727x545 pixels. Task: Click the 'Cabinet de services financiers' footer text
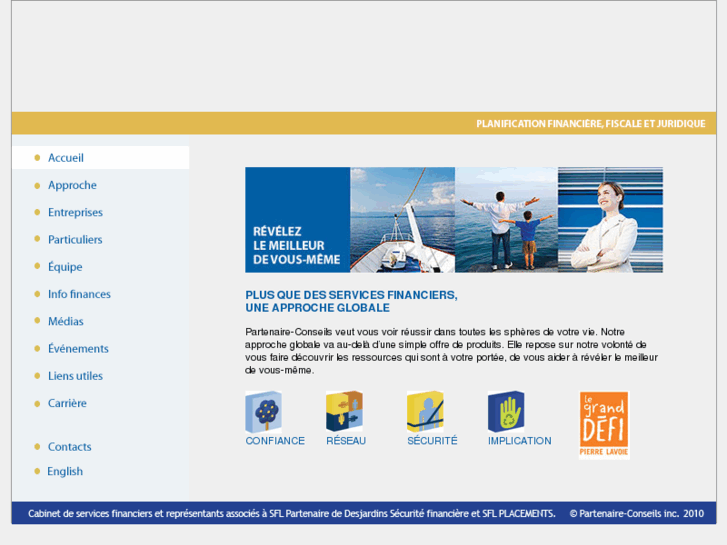[x=292, y=513]
